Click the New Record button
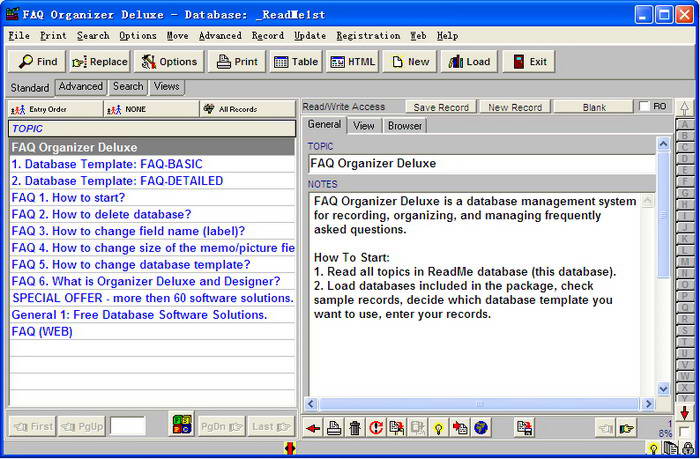 coord(515,107)
